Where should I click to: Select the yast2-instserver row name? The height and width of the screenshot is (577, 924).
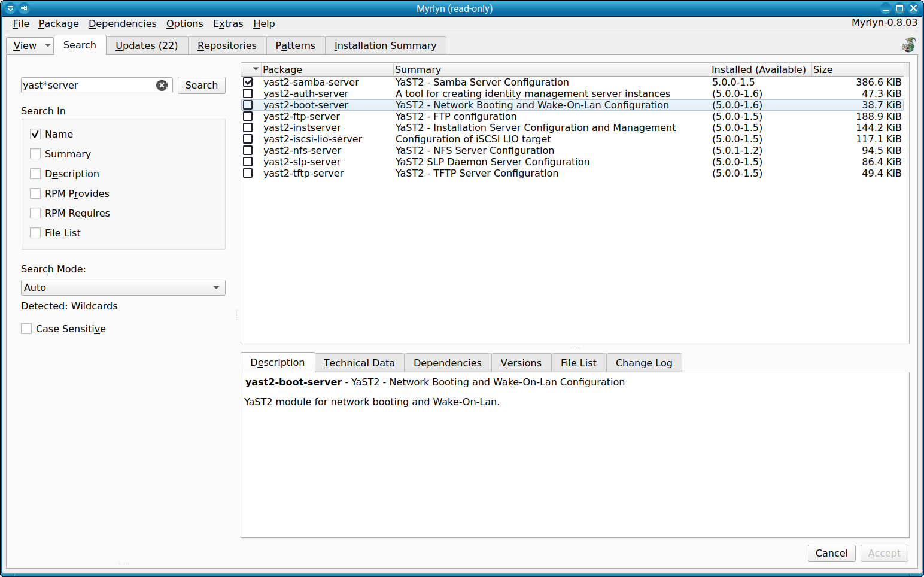click(x=302, y=127)
